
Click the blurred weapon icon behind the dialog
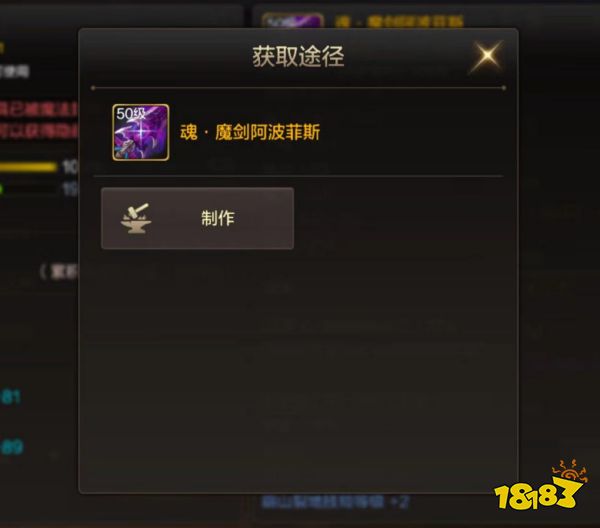pyautogui.click(x=293, y=20)
